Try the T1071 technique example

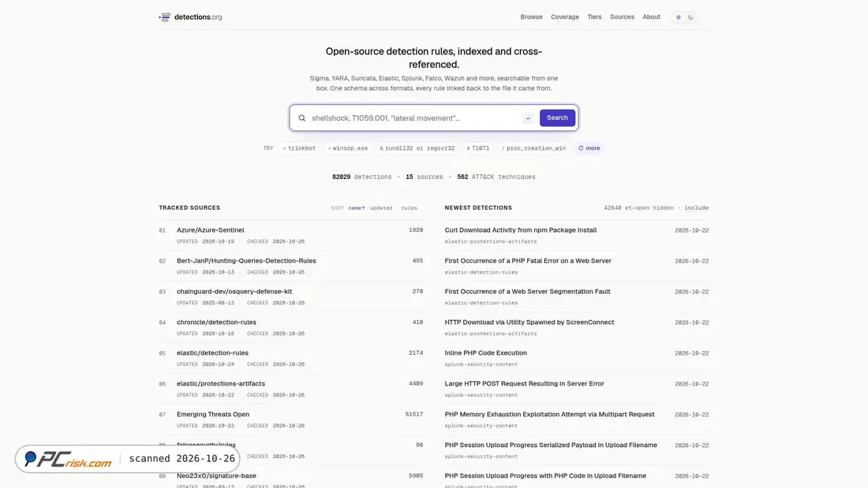pos(478,148)
